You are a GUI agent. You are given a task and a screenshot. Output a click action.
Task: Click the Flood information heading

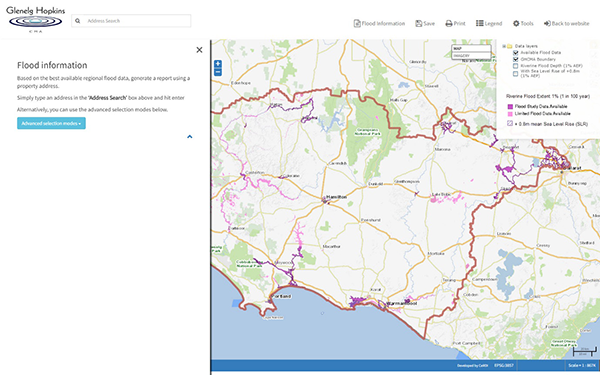[52, 65]
